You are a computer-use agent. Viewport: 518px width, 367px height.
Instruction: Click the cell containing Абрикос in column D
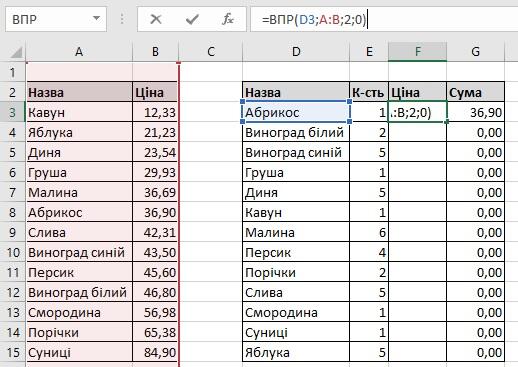[296, 112]
